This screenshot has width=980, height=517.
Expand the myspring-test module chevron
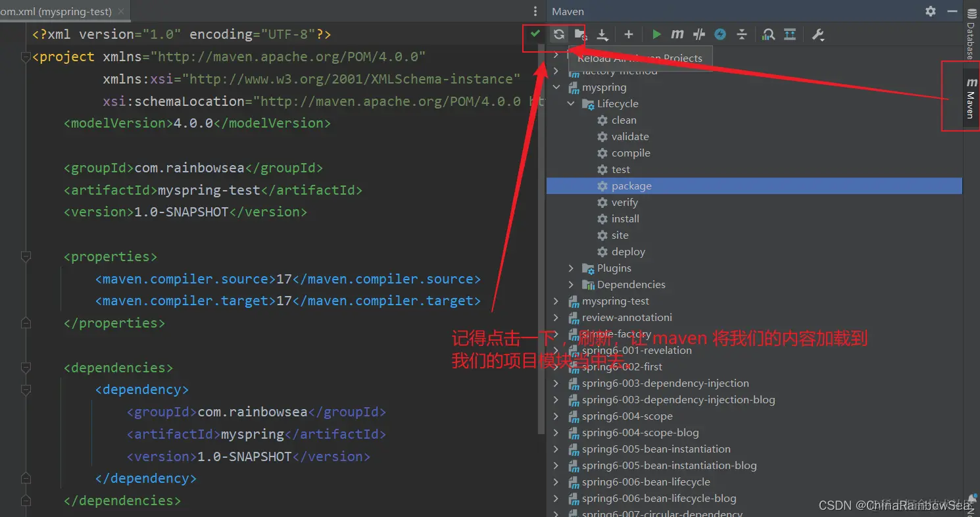(x=556, y=301)
